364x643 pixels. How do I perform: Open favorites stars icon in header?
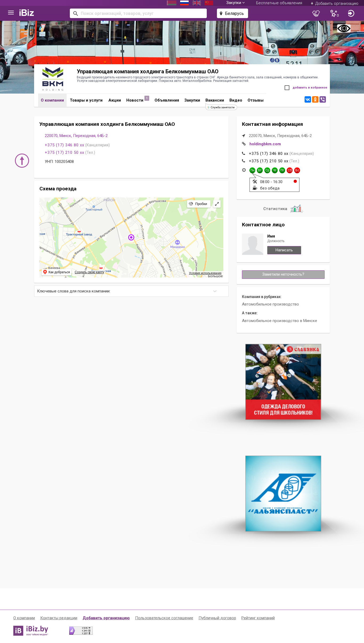334,13
